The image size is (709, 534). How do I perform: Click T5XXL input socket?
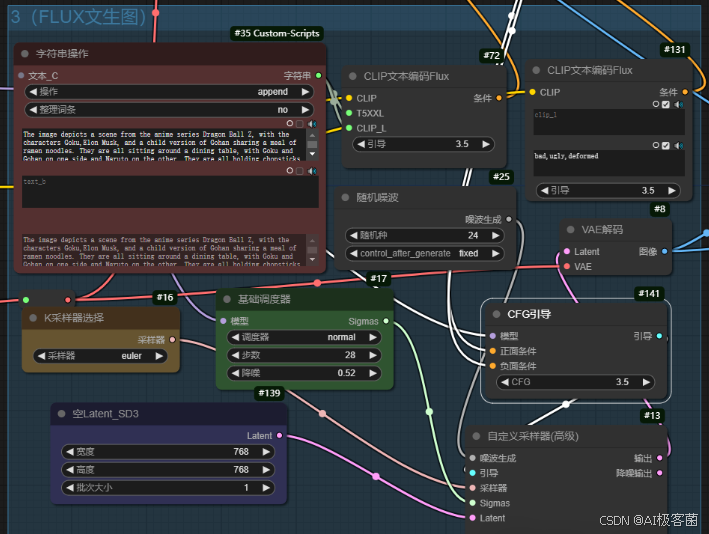(349, 113)
